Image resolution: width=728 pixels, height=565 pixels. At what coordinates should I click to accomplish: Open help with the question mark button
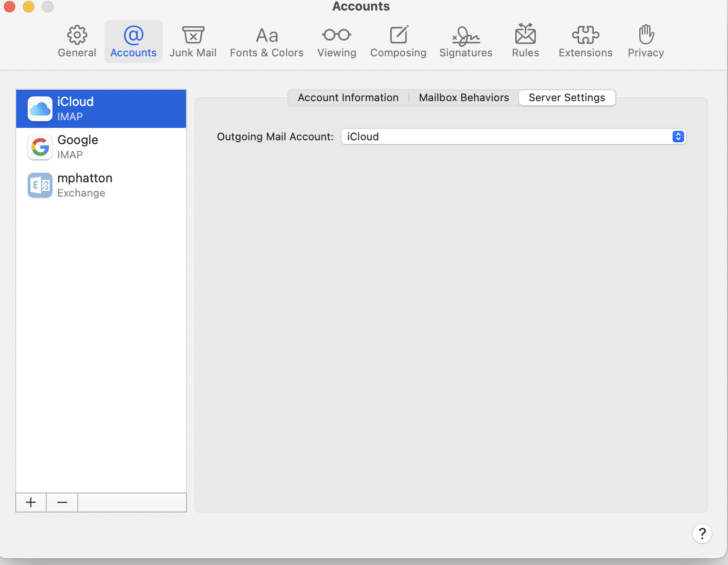click(702, 533)
